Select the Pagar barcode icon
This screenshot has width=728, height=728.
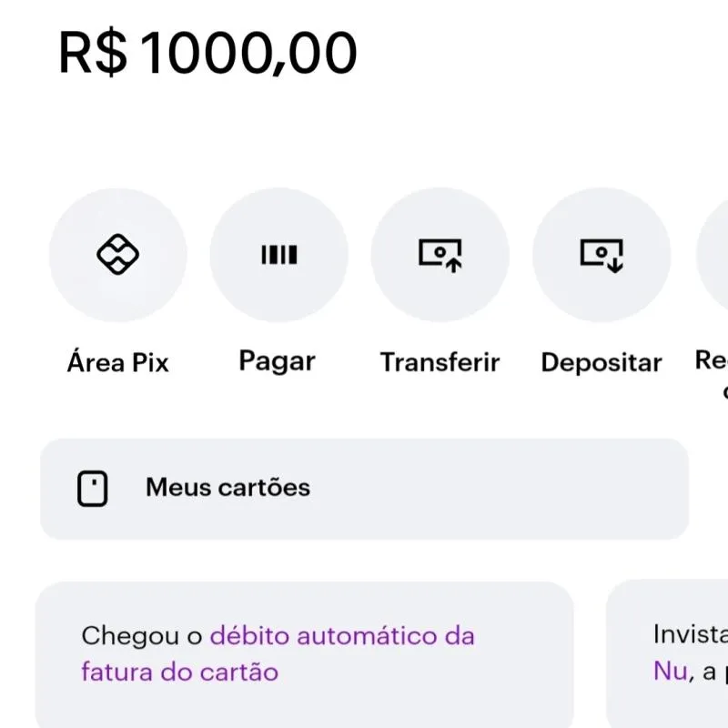point(279,256)
